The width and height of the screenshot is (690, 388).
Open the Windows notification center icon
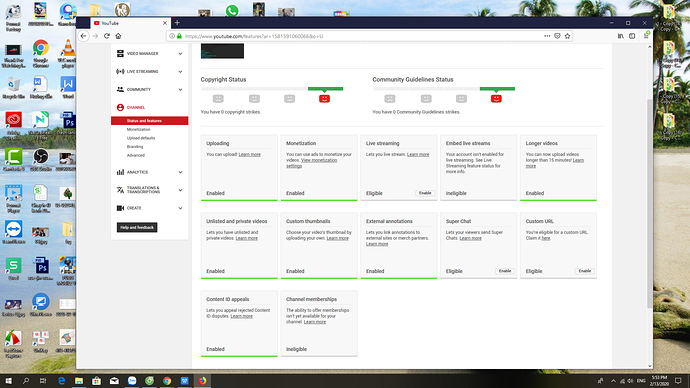(x=678, y=381)
